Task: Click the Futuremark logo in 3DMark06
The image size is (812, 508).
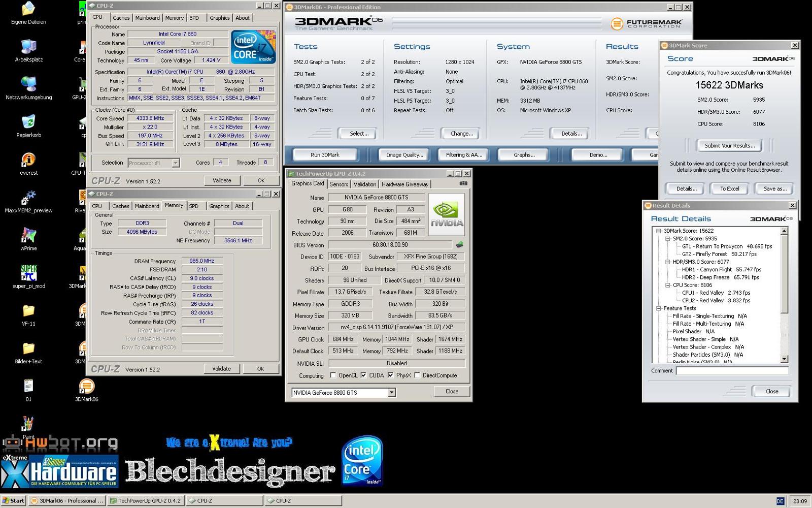Action: pyautogui.click(x=647, y=23)
